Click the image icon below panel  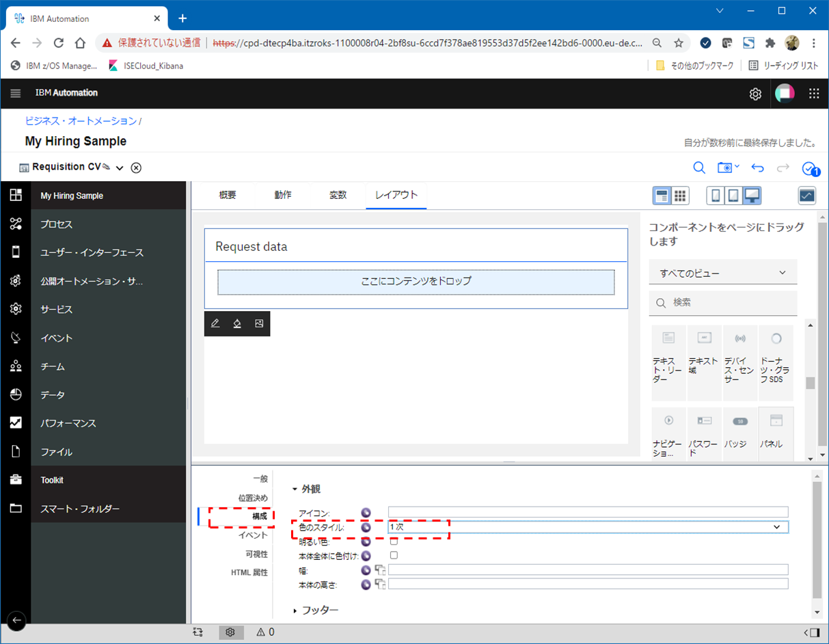tap(259, 323)
